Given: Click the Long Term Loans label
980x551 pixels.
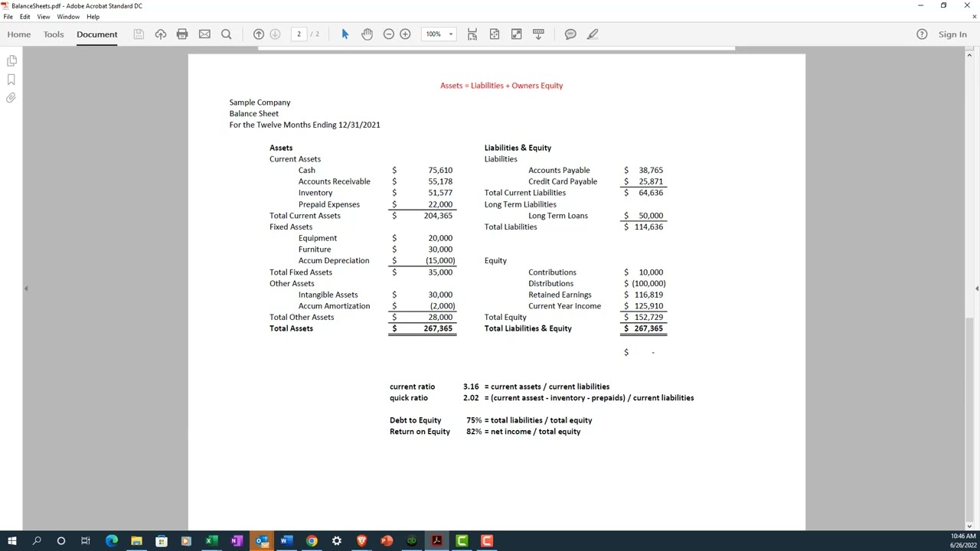Looking at the screenshot, I should tap(558, 216).
